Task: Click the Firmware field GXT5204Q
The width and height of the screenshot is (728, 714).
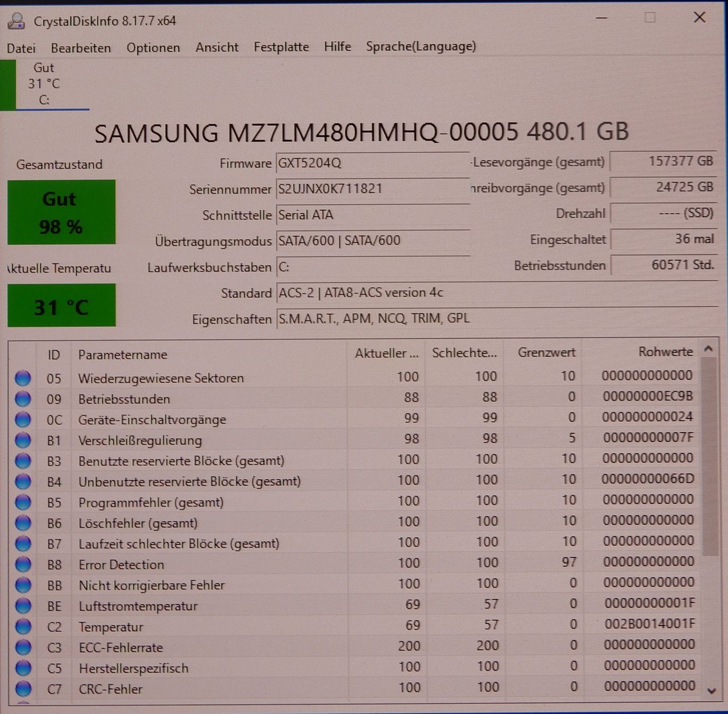Action: (x=373, y=163)
